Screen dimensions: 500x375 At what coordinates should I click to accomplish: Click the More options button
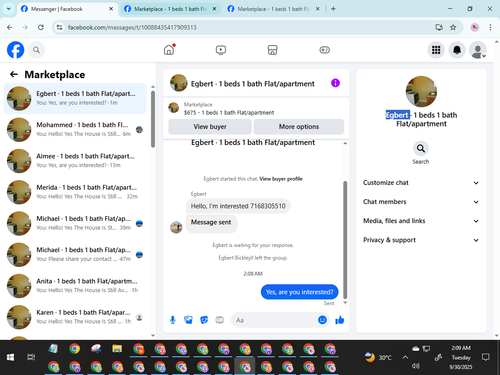299,127
